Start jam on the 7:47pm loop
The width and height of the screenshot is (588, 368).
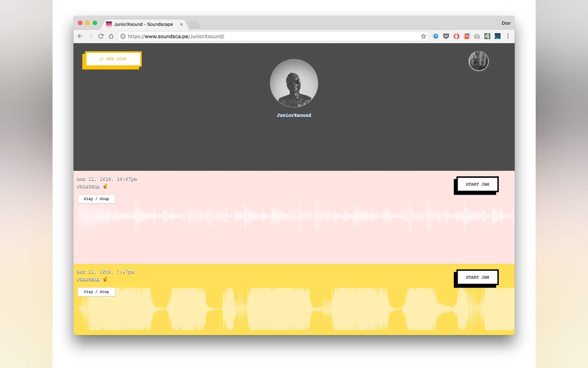click(x=477, y=277)
